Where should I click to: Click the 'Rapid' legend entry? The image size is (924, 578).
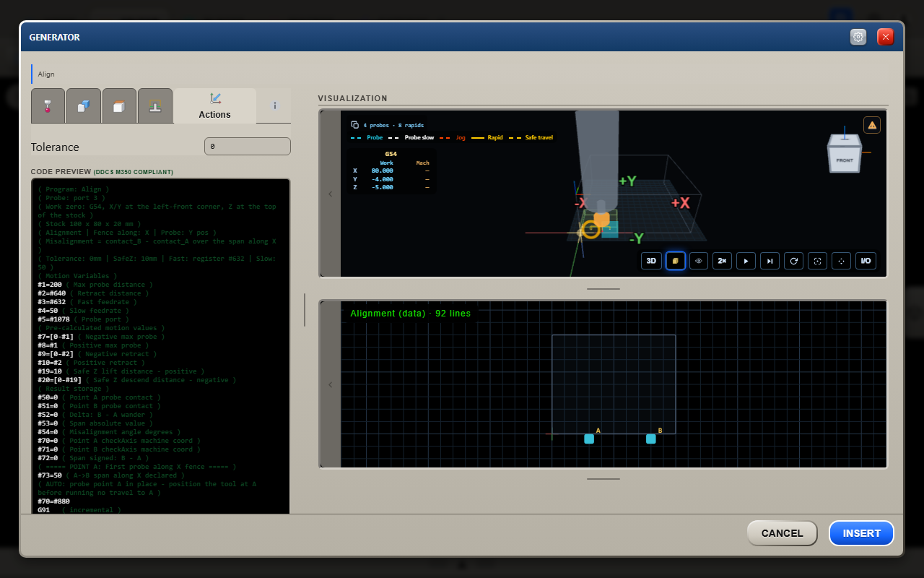pos(487,137)
